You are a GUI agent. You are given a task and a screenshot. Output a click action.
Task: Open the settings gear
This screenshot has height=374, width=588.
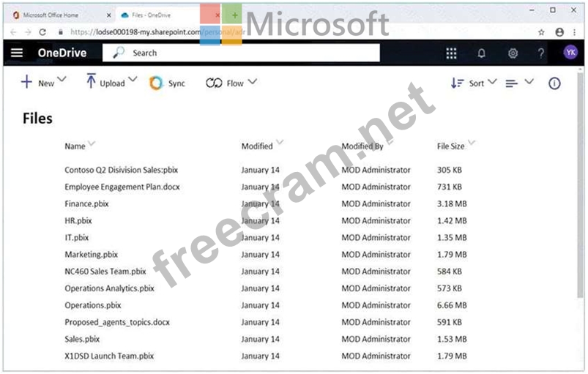click(513, 53)
